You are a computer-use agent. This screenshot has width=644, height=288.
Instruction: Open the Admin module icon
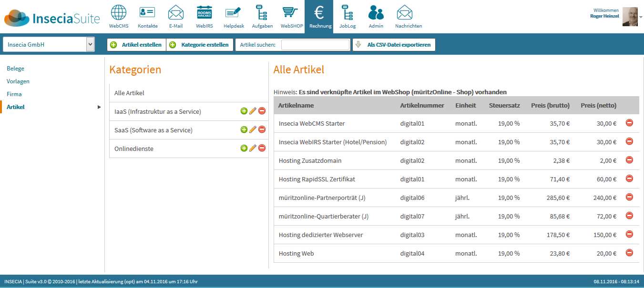[376, 13]
